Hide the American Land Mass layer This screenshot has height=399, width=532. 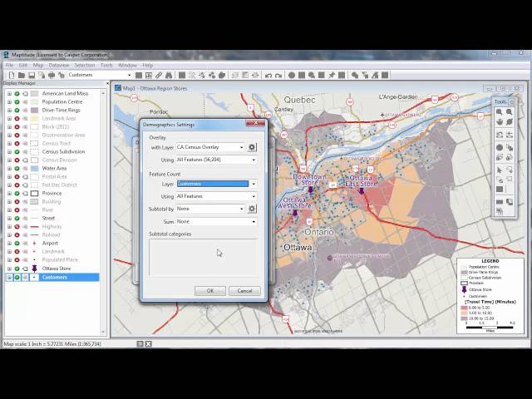tap(17, 93)
